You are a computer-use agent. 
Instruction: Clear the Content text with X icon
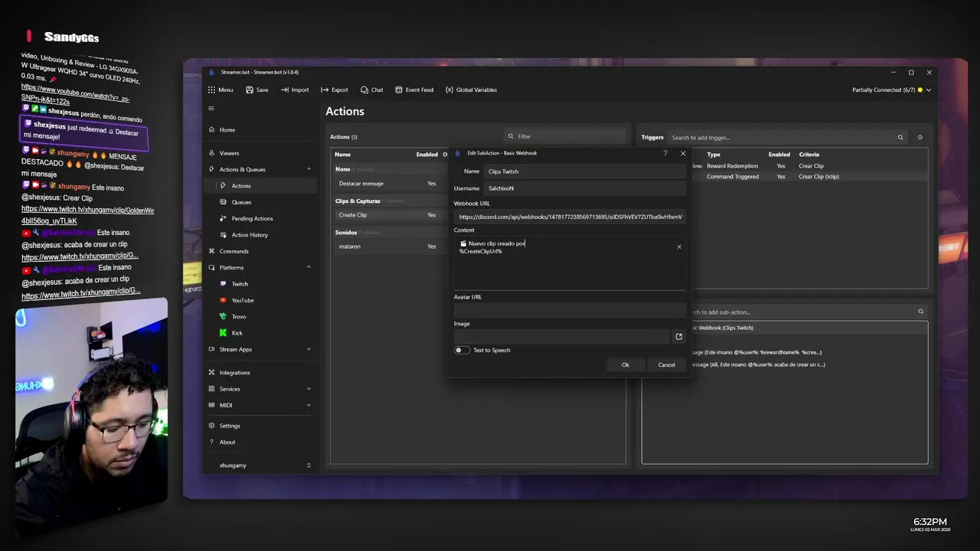coord(679,247)
